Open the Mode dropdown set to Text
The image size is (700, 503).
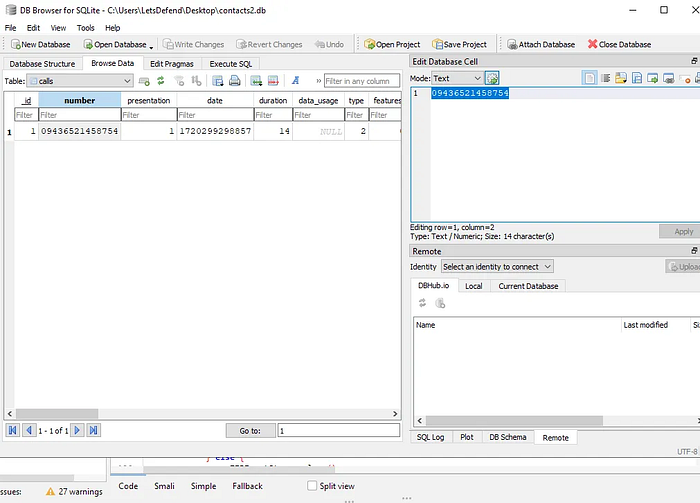pos(457,78)
